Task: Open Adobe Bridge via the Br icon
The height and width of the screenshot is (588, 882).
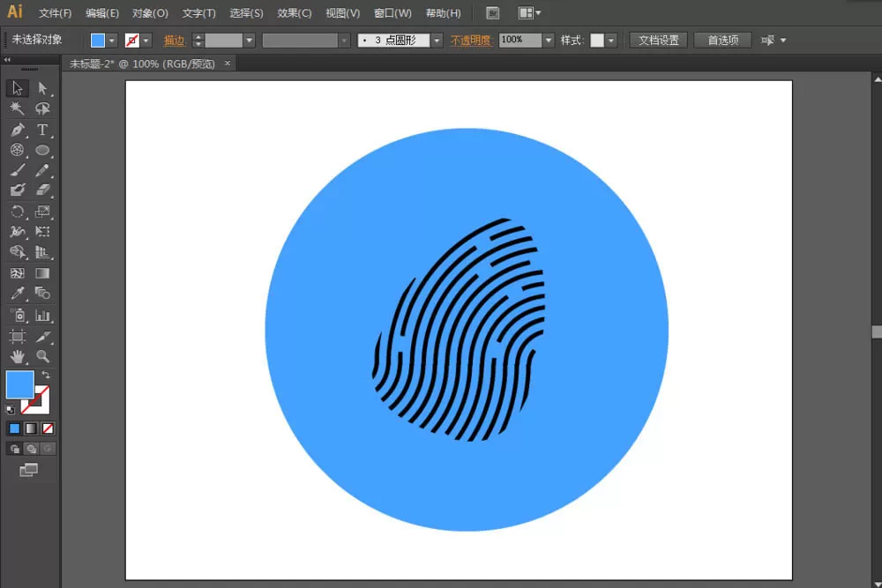Action: (x=493, y=13)
